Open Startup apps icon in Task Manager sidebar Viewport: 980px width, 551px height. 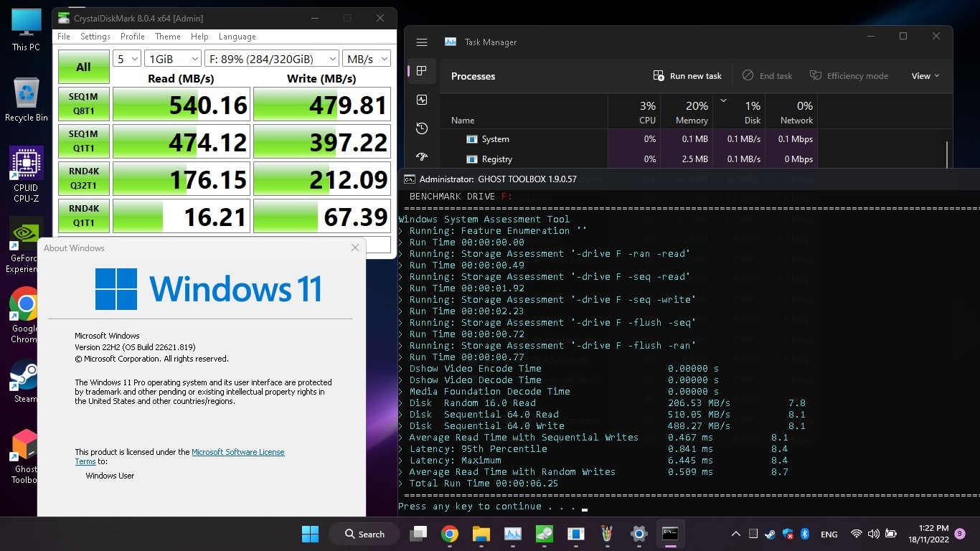(x=422, y=156)
